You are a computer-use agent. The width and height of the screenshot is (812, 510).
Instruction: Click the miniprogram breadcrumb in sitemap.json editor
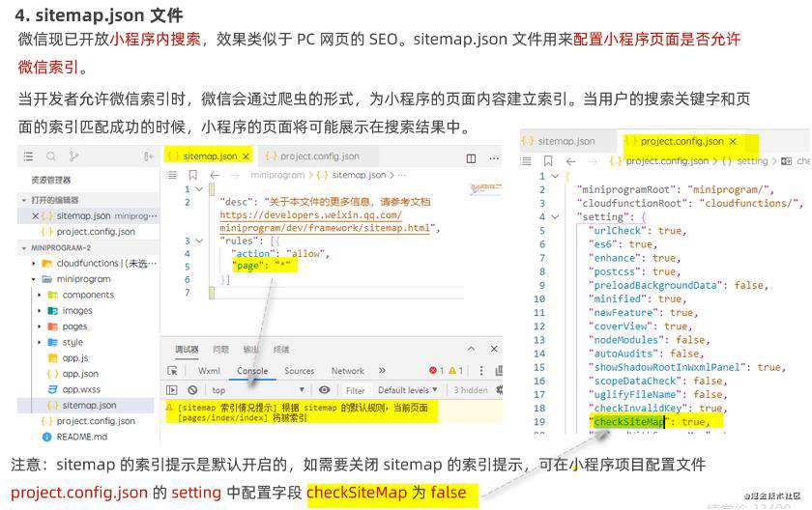pyautogui.click(x=277, y=176)
